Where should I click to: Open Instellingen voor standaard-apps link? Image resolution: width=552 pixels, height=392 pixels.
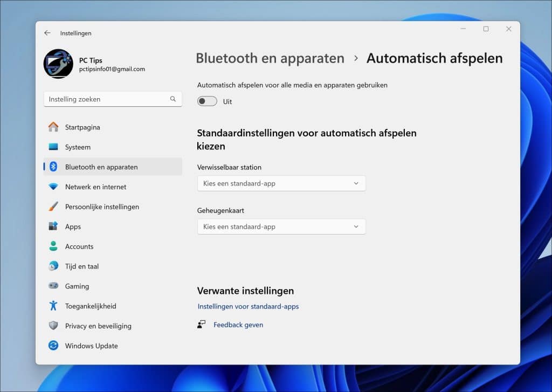click(x=248, y=306)
